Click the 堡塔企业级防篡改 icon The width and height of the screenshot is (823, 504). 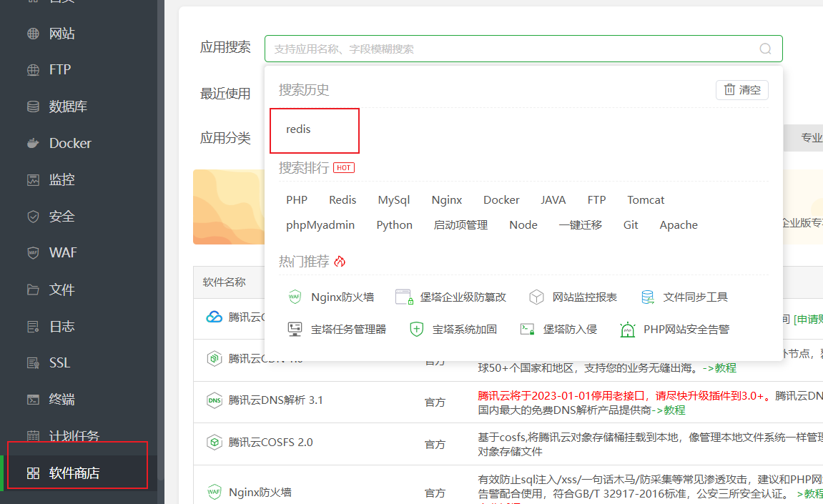(404, 297)
